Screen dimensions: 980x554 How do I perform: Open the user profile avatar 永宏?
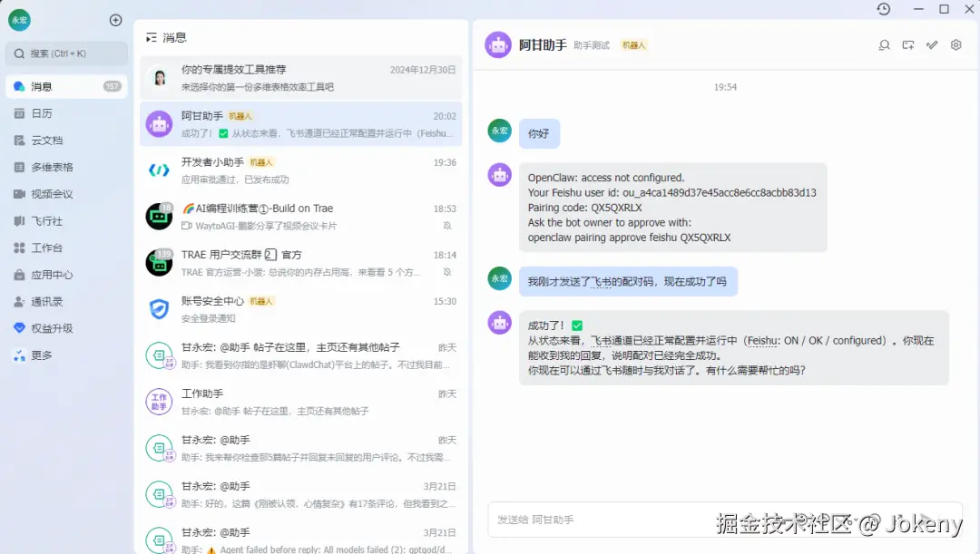[x=19, y=20]
